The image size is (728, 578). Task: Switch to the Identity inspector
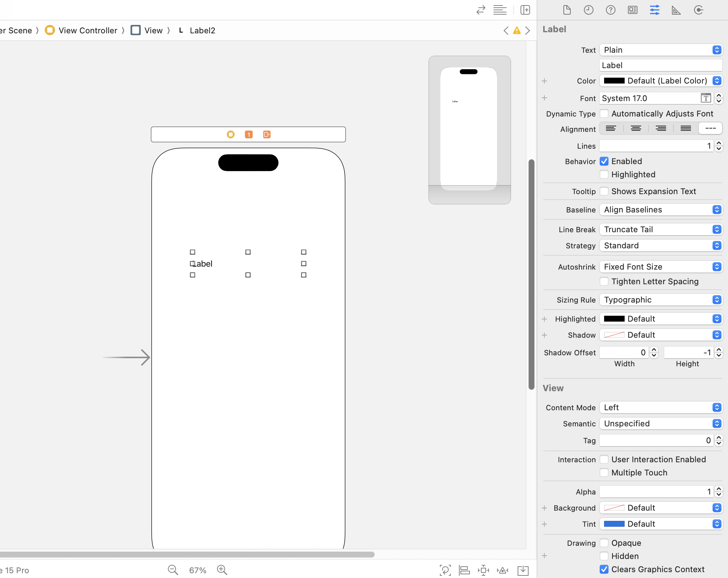click(x=632, y=10)
